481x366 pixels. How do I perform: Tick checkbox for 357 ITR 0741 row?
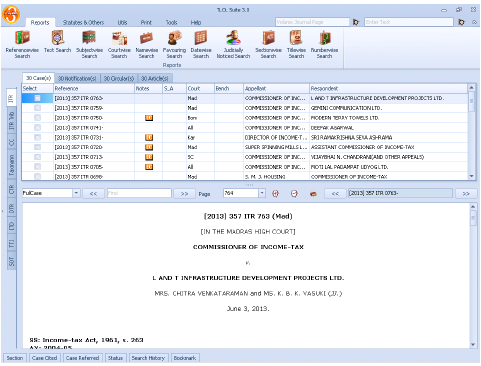point(37,127)
